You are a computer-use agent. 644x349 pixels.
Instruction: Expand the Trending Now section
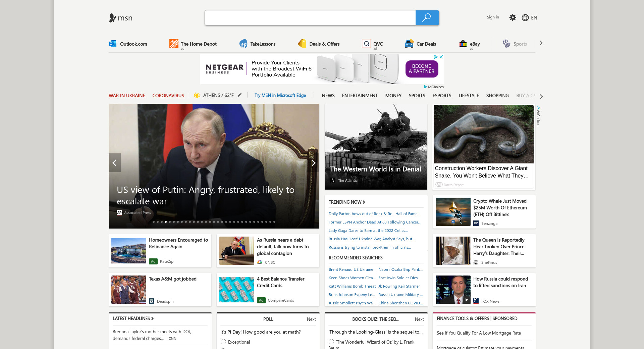tap(347, 202)
